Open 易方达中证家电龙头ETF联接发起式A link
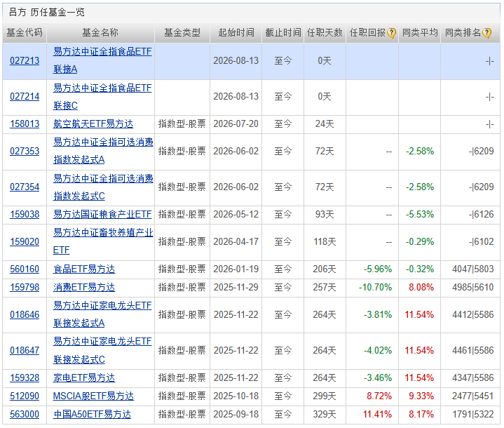The width and height of the screenshot is (504, 428). [x=102, y=314]
